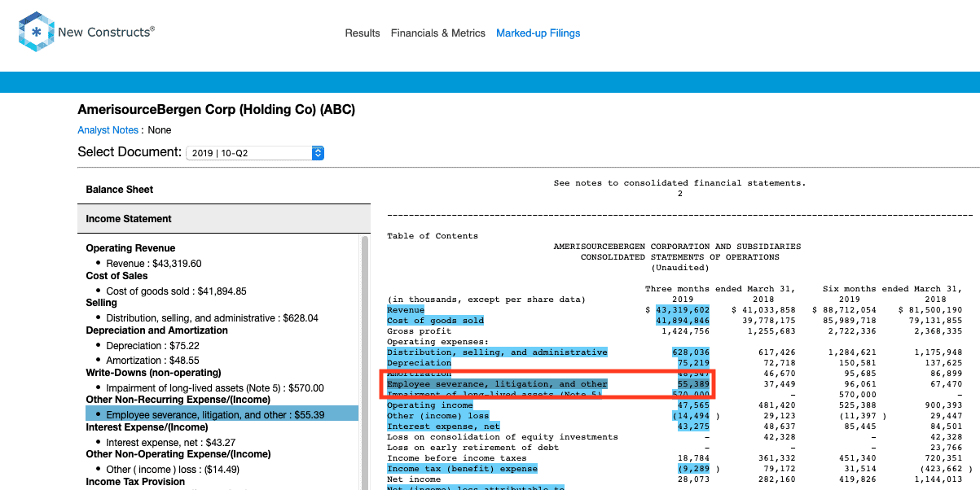Image resolution: width=980 pixels, height=490 pixels.
Task: Click highlighted Interest expense, net label
Action: click(x=443, y=427)
